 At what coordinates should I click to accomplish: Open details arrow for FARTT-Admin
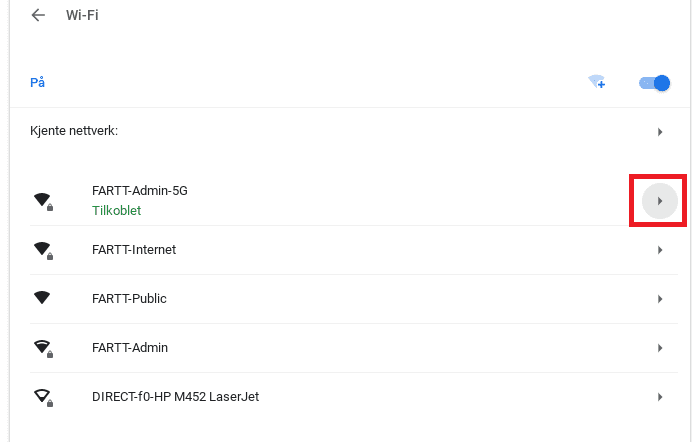(x=660, y=348)
